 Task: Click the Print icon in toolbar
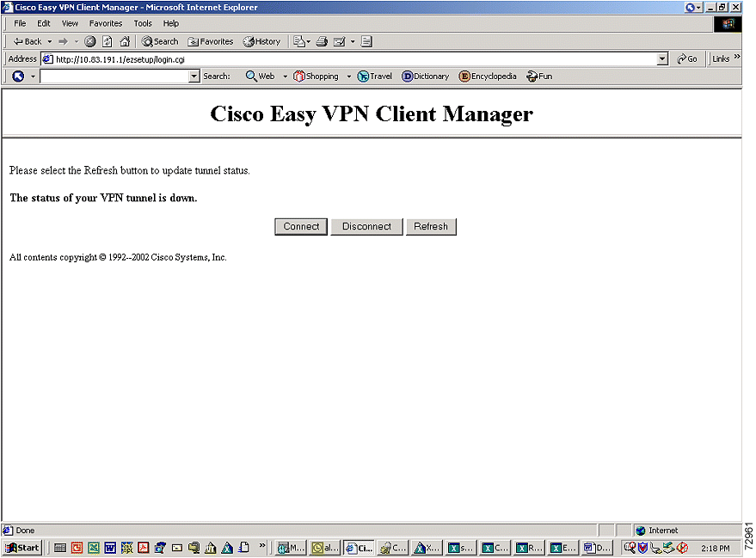point(322,41)
